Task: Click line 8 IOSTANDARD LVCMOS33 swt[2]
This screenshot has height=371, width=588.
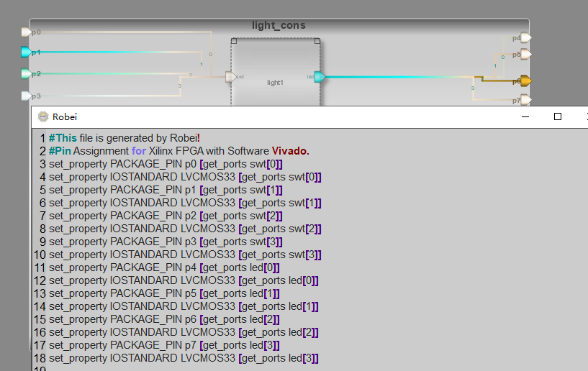Action: point(185,229)
